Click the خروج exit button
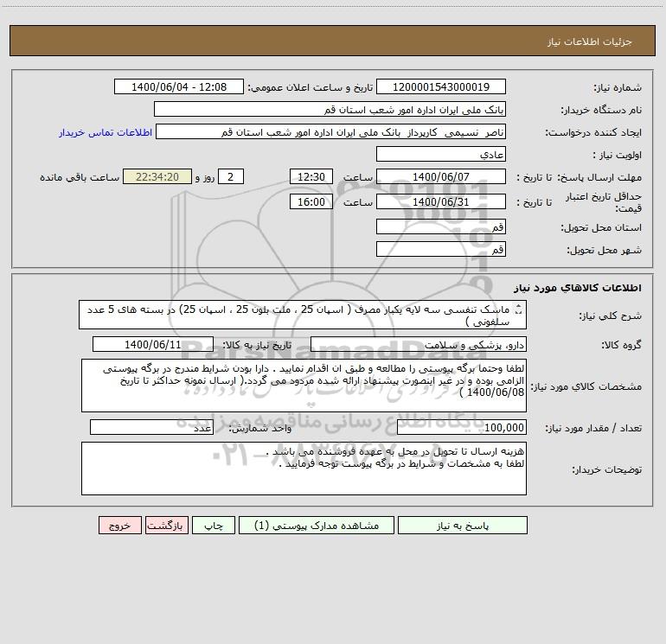The width and height of the screenshot is (666, 644). pos(119,526)
